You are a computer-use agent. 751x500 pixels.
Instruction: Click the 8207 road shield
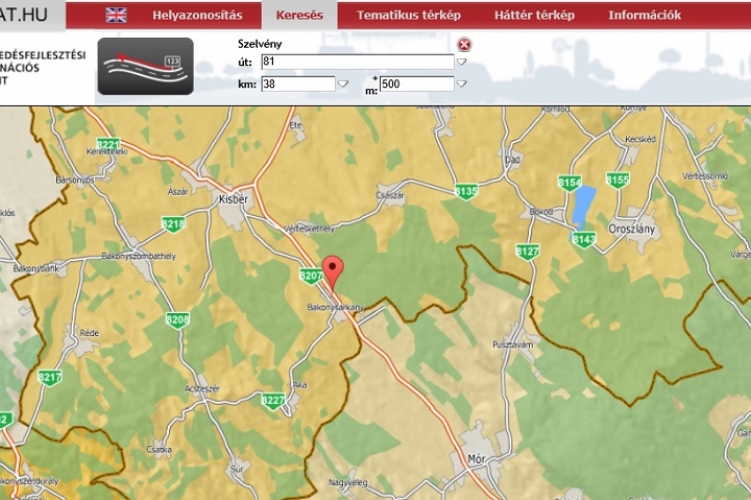coord(310,274)
